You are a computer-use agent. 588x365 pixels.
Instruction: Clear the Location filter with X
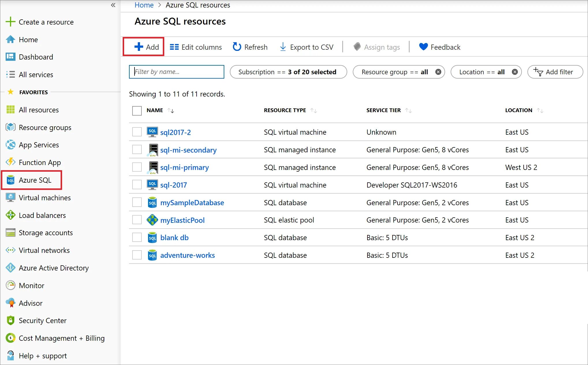pos(514,72)
